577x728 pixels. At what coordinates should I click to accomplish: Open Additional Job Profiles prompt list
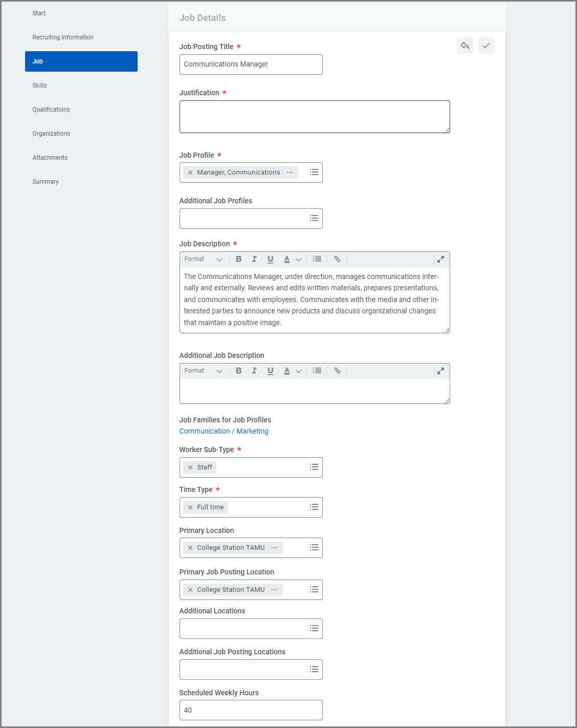314,219
